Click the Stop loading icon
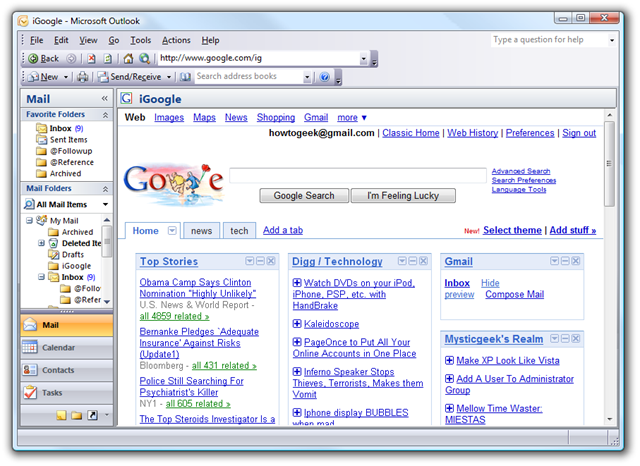This screenshot has height=466, width=640. 91,59
